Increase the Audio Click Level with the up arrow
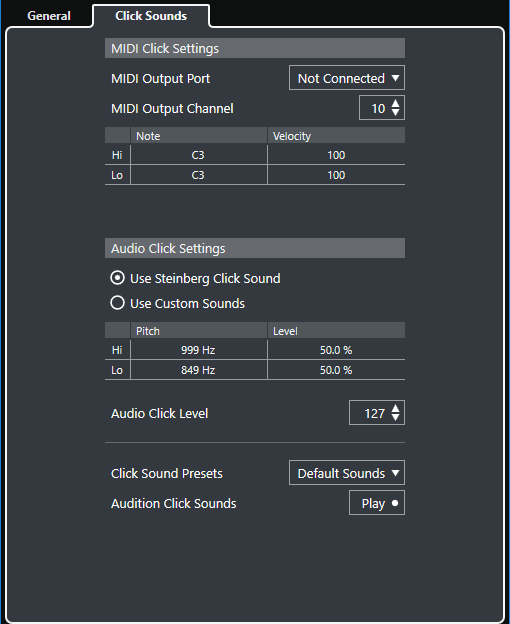The image size is (510, 624). pyautogui.click(x=395, y=408)
